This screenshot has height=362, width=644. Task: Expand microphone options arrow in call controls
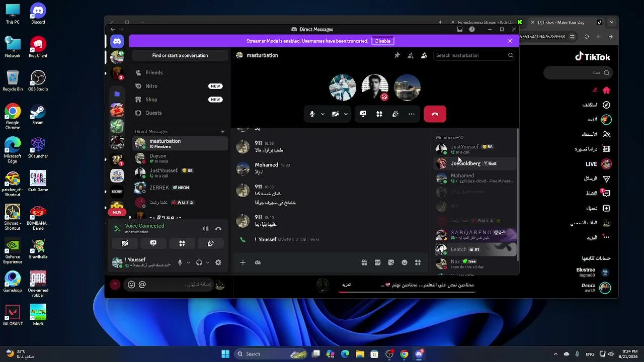click(x=323, y=114)
